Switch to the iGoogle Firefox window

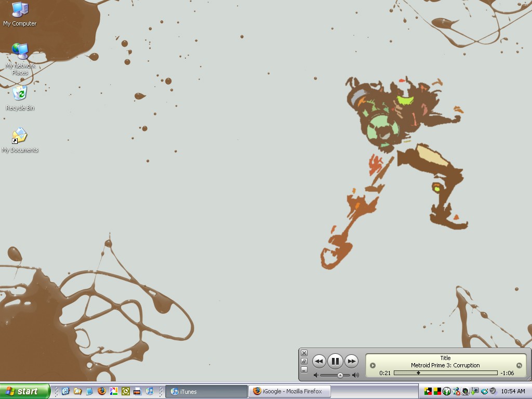(x=289, y=391)
